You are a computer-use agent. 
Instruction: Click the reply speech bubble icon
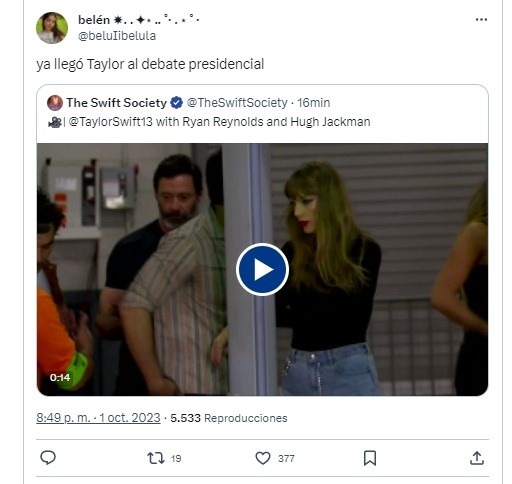(x=48, y=458)
